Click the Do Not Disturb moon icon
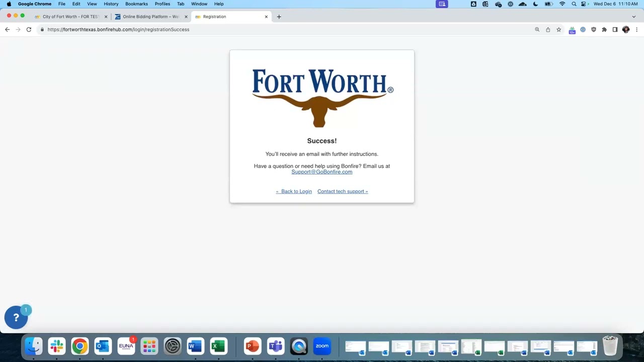 point(535,4)
